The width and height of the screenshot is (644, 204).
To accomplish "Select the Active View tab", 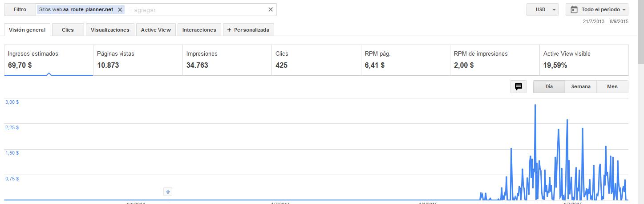I will click(x=156, y=30).
